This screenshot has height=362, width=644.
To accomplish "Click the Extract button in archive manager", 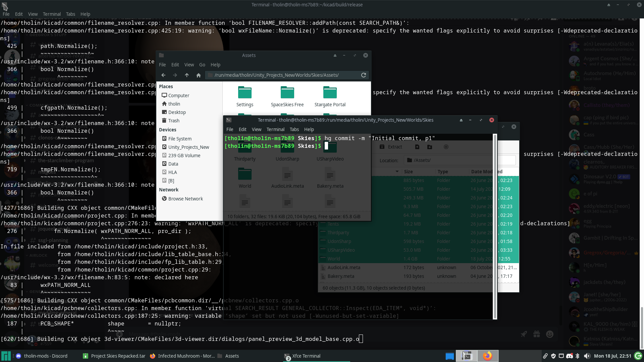I will click(391, 147).
